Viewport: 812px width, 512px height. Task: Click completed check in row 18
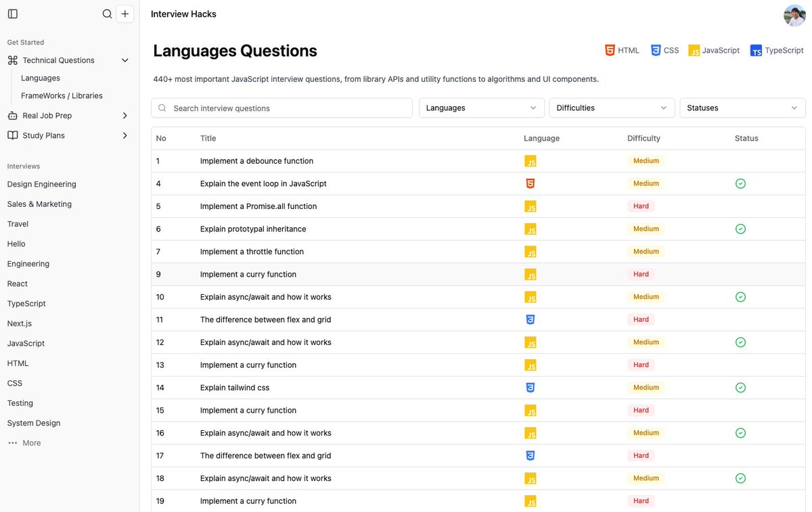[x=740, y=478]
